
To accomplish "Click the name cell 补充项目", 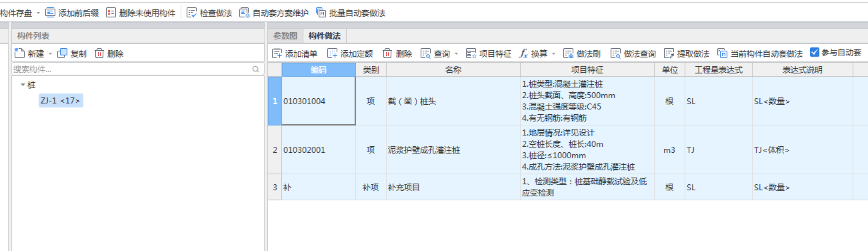I will [x=453, y=188].
